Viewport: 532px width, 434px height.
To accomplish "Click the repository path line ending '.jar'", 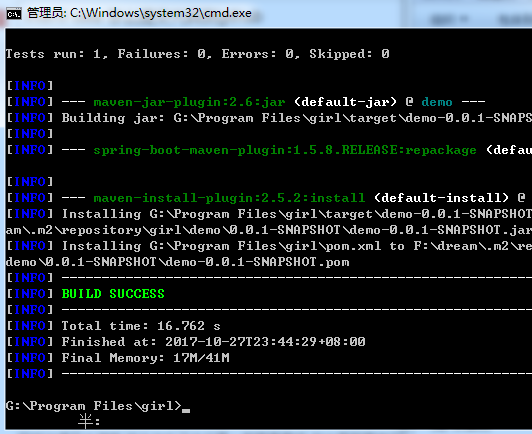I will click(x=269, y=230).
